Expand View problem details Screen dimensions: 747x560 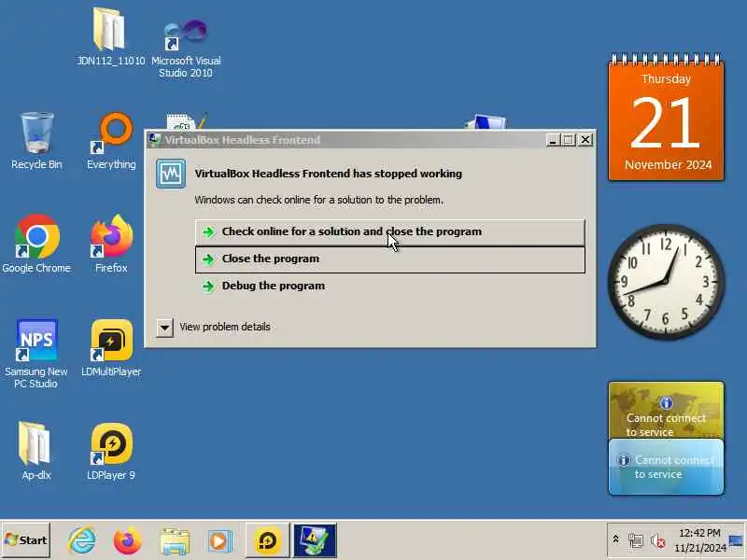pos(164,328)
